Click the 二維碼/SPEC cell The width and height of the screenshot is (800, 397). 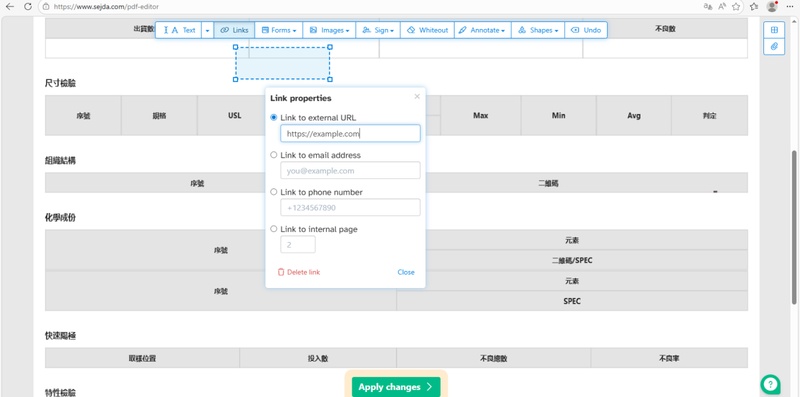pos(572,260)
